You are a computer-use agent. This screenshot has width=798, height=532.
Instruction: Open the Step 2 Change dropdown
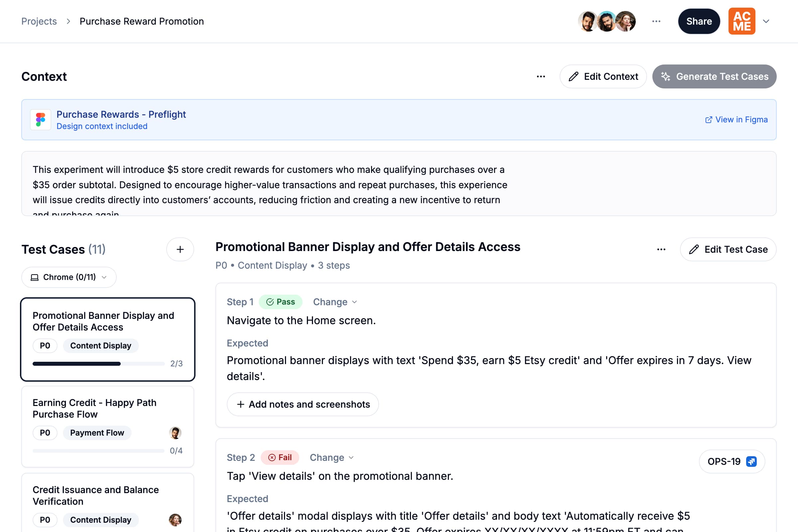[x=332, y=458]
